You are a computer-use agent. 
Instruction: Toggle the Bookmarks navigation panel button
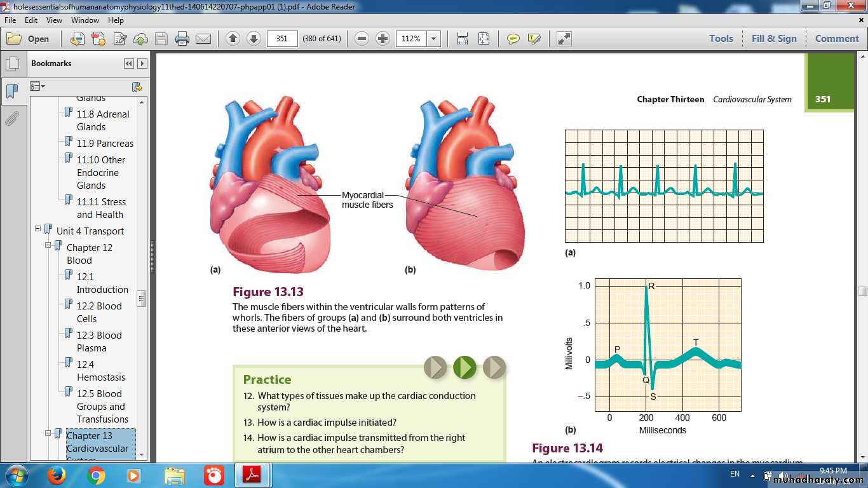11,91
